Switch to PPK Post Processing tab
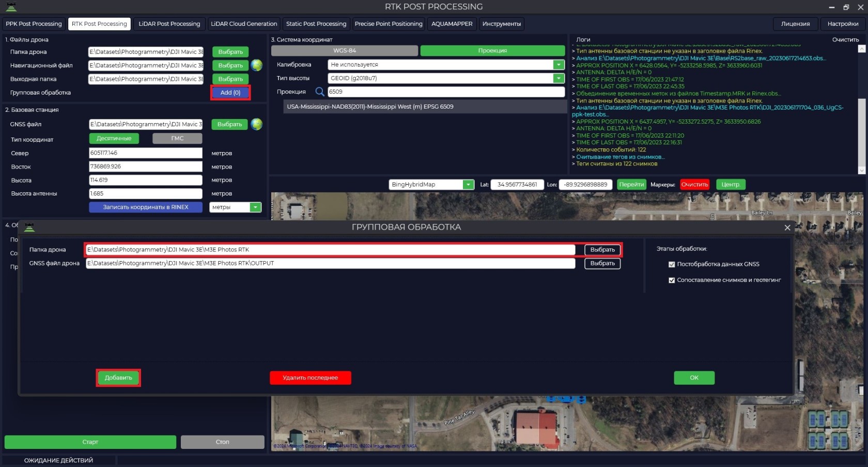 tap(34, 24)
